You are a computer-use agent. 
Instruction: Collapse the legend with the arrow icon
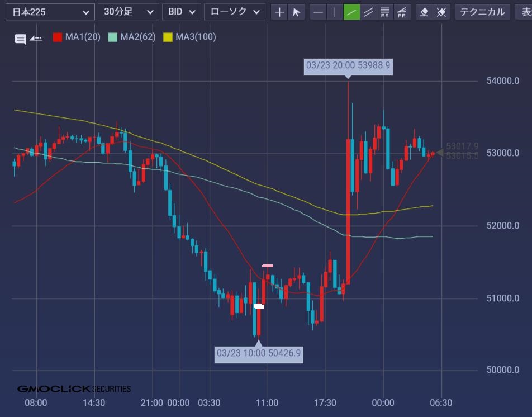(x=36, y=39)
